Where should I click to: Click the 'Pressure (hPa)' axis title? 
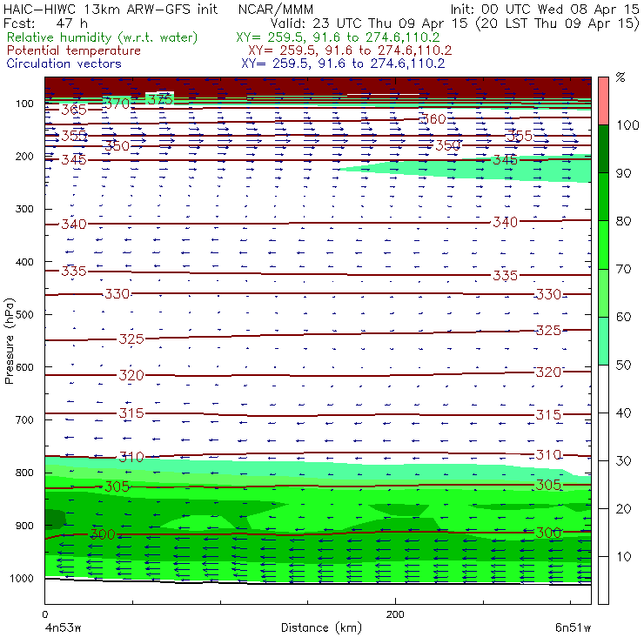point(10,341)
